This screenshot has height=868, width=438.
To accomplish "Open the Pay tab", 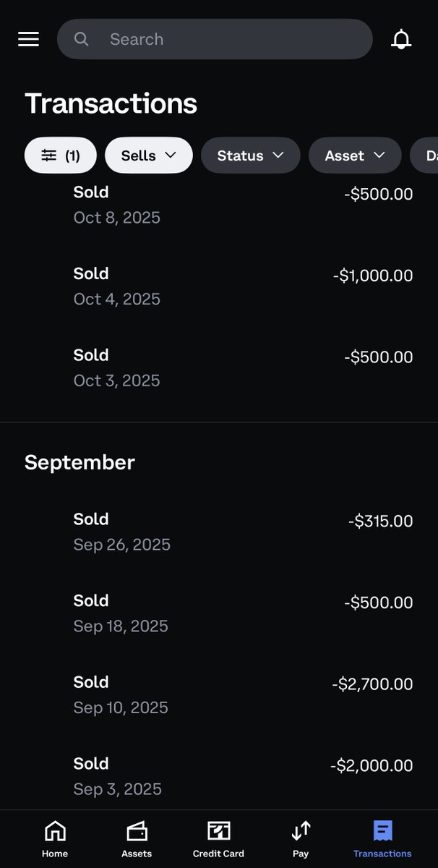I will click(301, 839).
